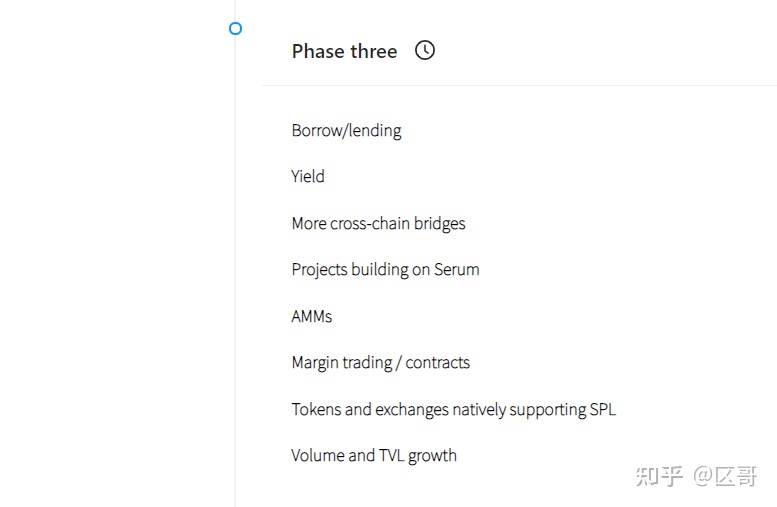Open the Volume and TVL growth item
Image resolution: width=777 pixels, height=507 pixels.
coord(374,455)
